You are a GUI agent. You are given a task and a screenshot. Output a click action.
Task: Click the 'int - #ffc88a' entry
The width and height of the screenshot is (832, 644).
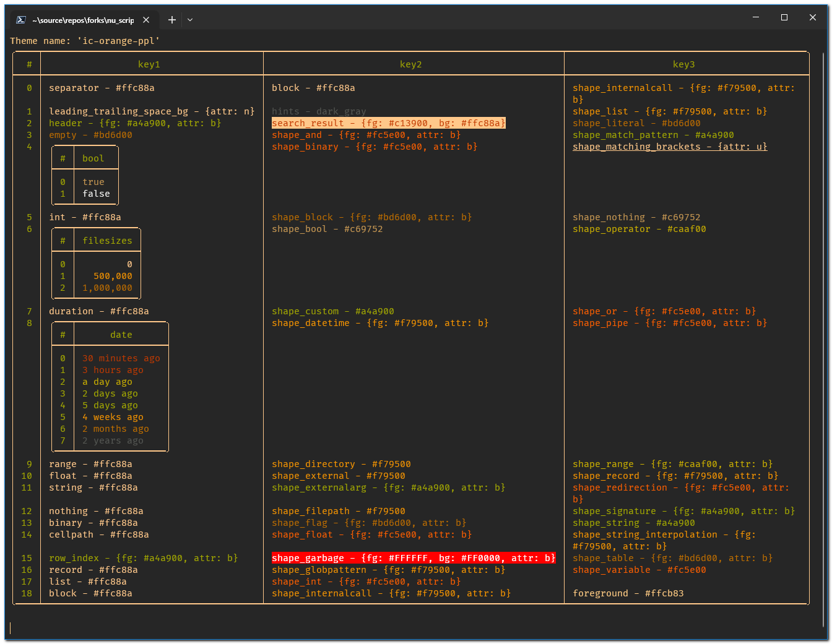85,217
